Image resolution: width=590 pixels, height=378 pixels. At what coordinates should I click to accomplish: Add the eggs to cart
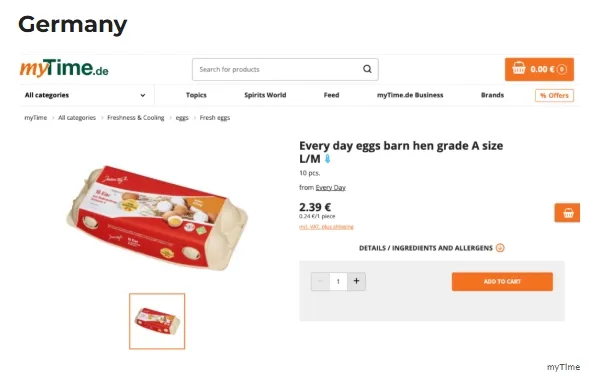502,281
